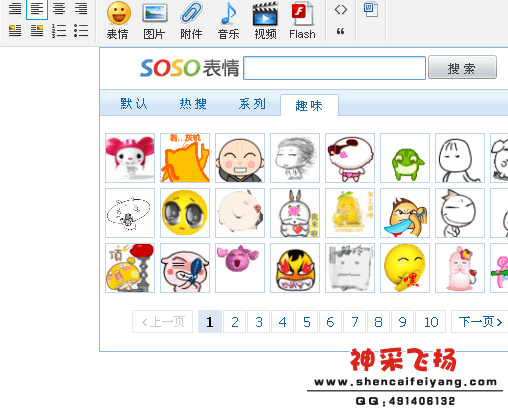Viewport: 508px width, 413px height.
Task: Click image float left layout icon
Action: tap(15, 31)
